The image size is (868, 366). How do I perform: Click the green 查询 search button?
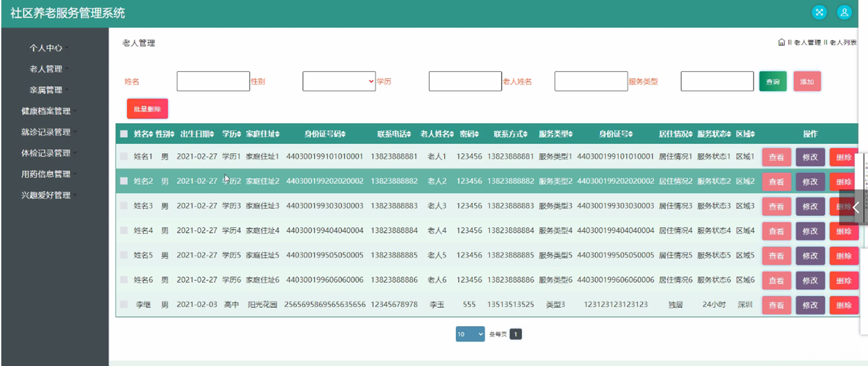pos(773,82)
